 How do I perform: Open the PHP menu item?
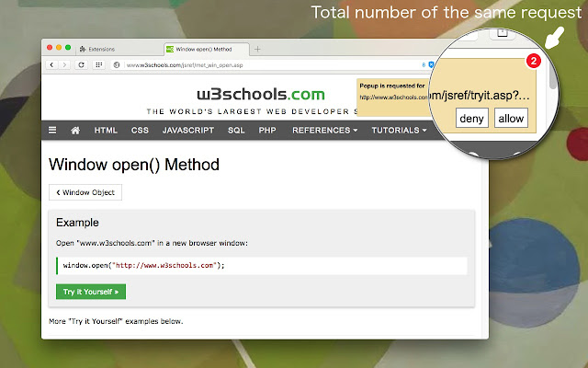coord(267,131)
